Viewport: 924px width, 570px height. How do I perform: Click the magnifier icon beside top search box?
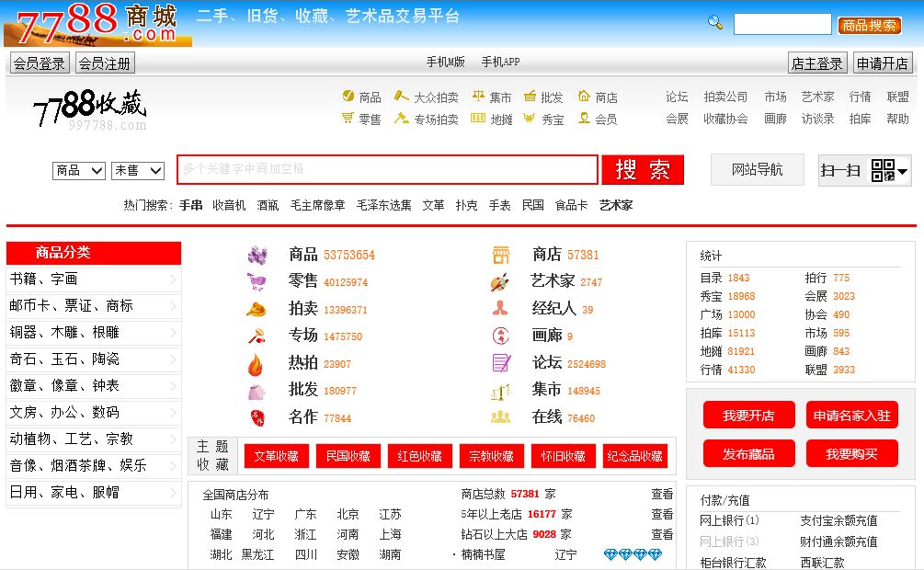pyautogui.click(x=714, y=23)
